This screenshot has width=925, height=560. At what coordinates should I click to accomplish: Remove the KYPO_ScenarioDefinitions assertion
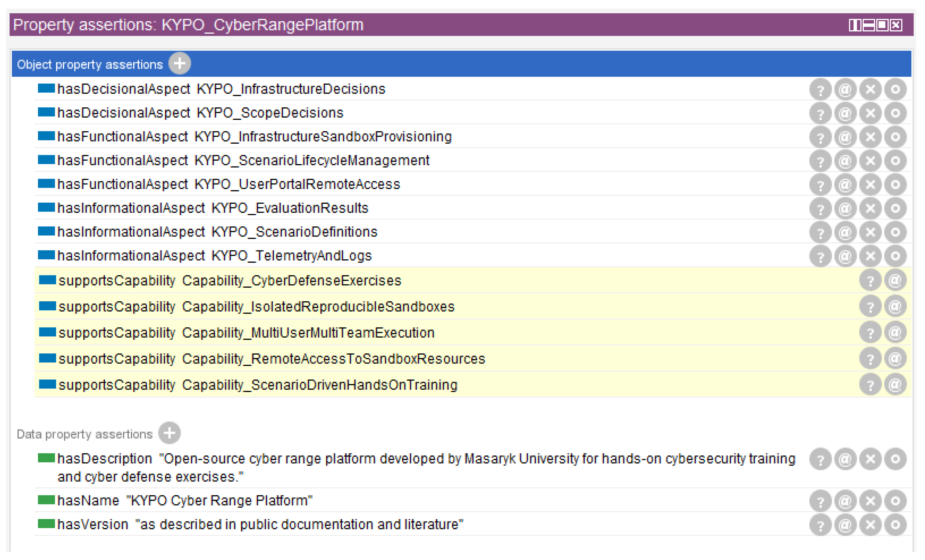pyautogui.click(x=871, y=232)
